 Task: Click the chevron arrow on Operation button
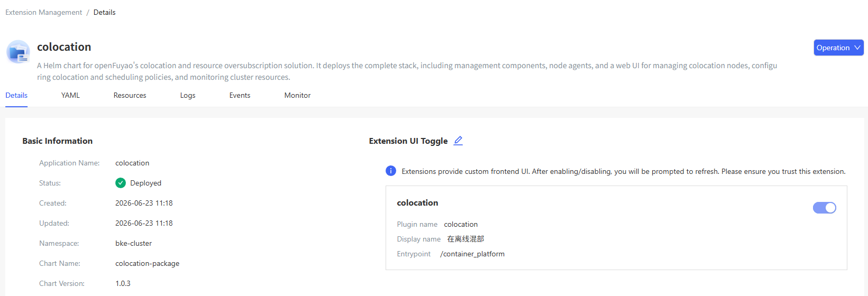pos(857,48)
